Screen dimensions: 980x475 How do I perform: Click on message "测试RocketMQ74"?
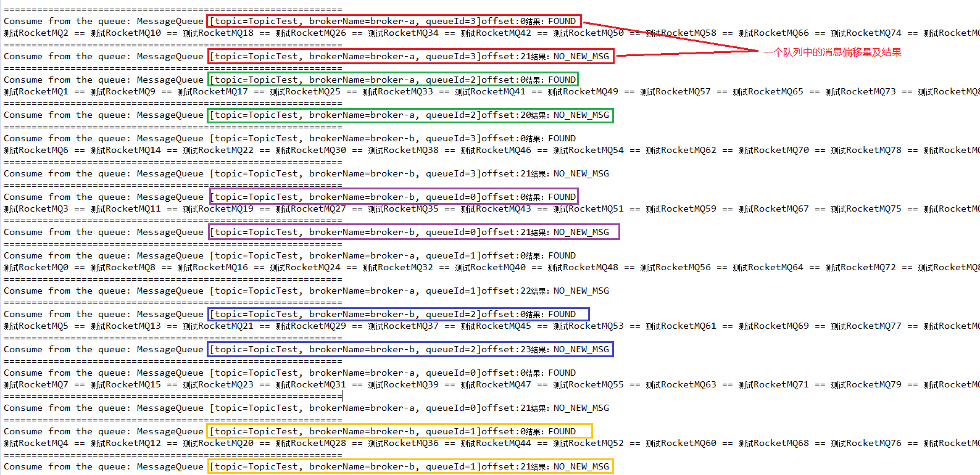(x=866, y=33)
